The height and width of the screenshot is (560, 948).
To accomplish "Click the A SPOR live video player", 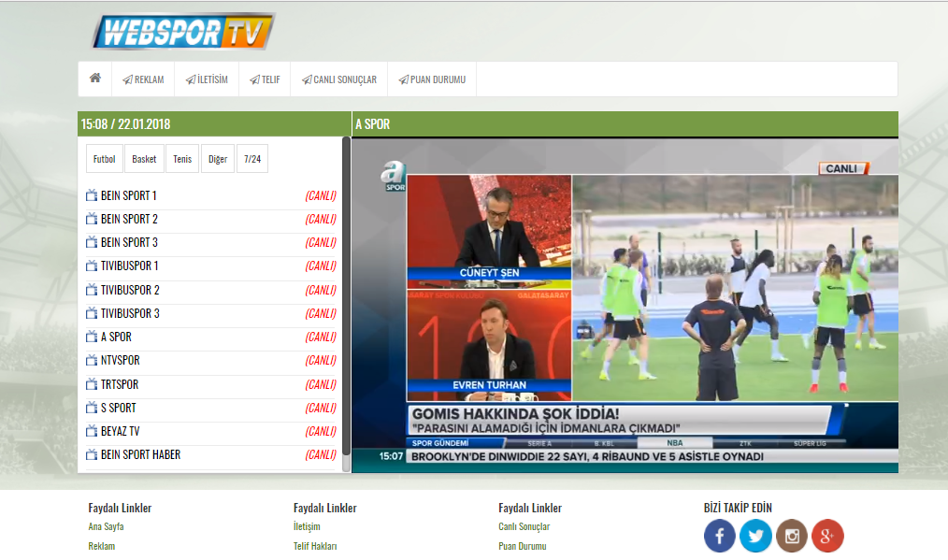I will click(x=625, y=306).
